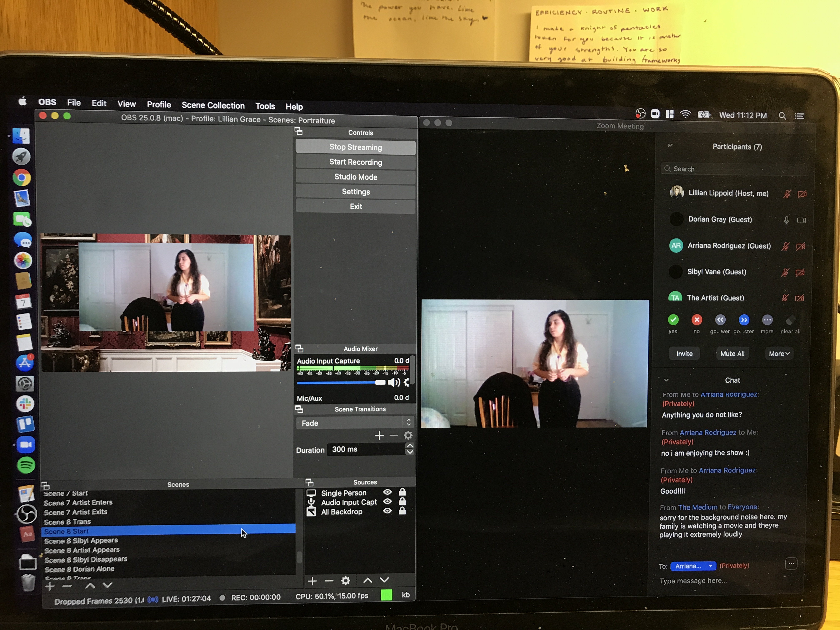Enable Studio Mode
840x630 pixels.
pos(355,177)
